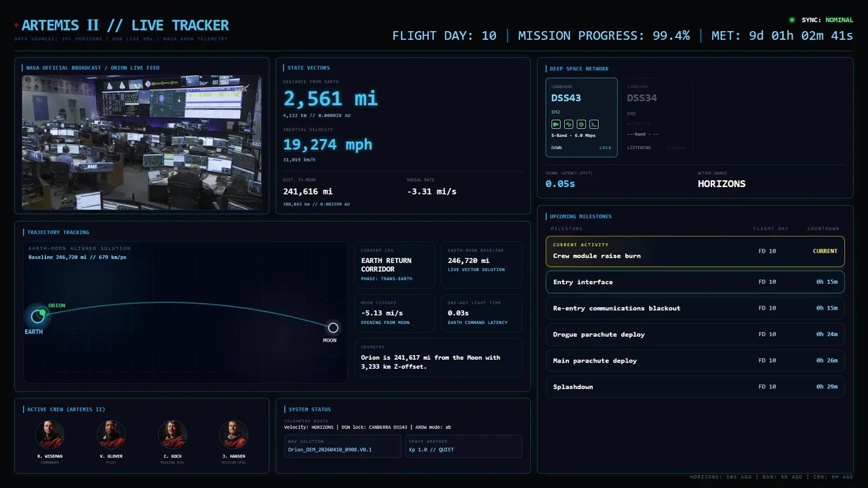The width and height of the screenshot is (868, 488).
Task: Select the dimmed DSS34 antenna card
Action: (657, 117)
